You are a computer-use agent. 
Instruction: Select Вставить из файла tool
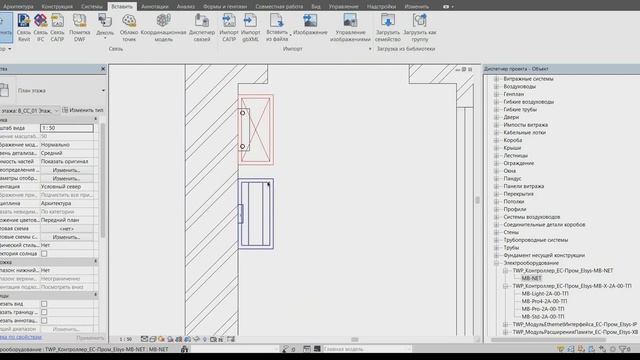(277, 27)
